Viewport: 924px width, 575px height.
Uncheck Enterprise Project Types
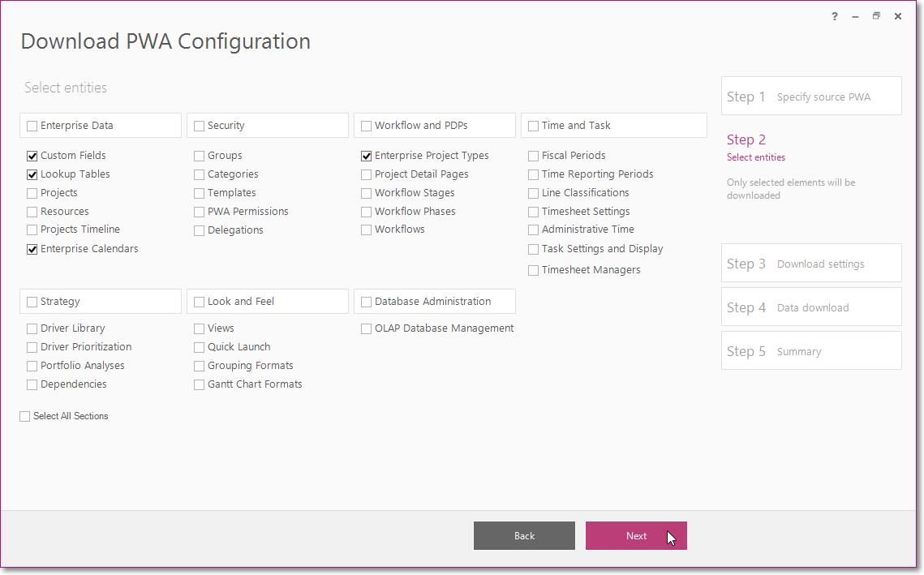point(366,157)
